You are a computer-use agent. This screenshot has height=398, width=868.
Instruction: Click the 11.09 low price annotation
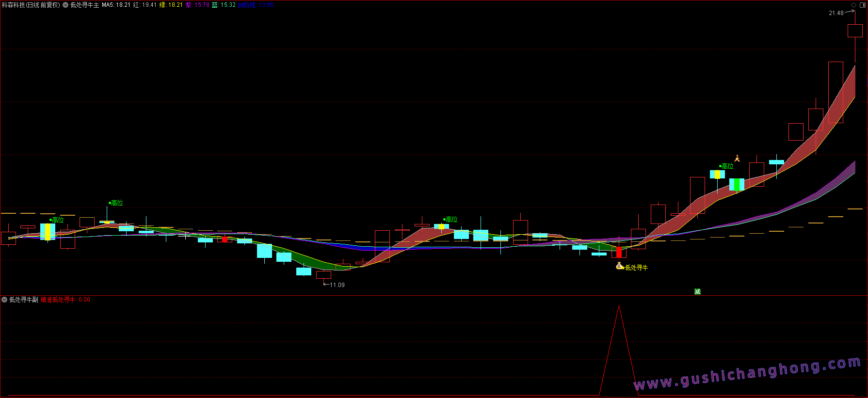pyautogui.click(x=337, y=285)
